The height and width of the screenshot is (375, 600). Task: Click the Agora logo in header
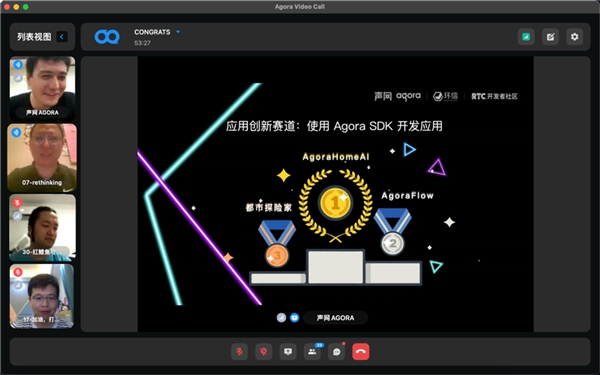click(x=107, y=37)
